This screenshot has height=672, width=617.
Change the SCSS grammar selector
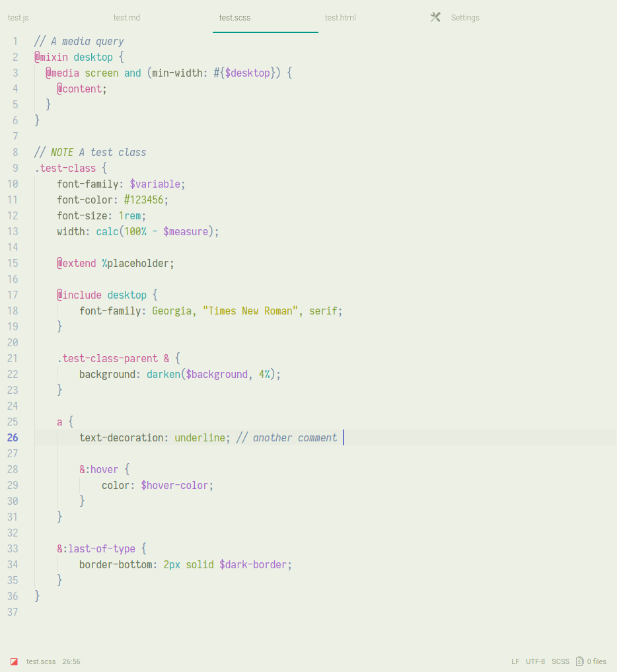pyautogui.click(x=560, y=661)
